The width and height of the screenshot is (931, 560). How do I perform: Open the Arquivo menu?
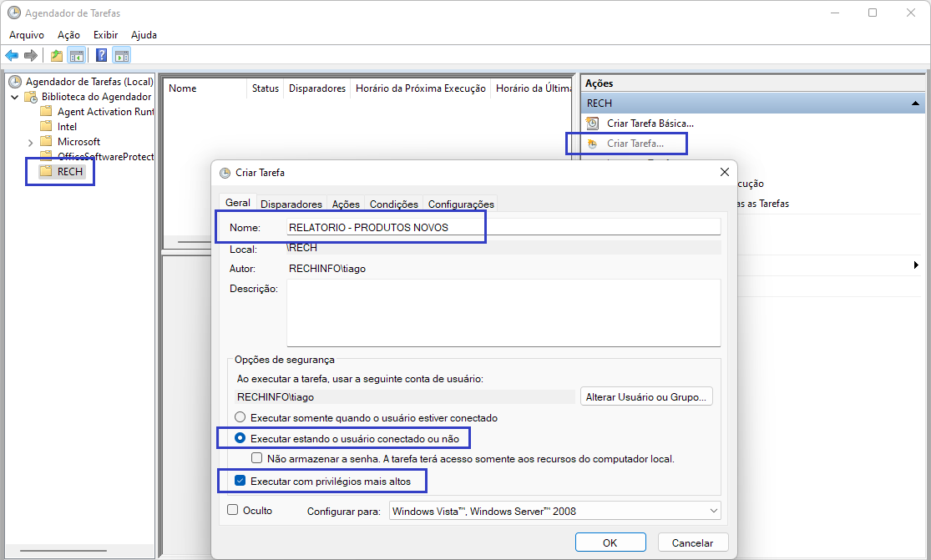pos(27,35)
